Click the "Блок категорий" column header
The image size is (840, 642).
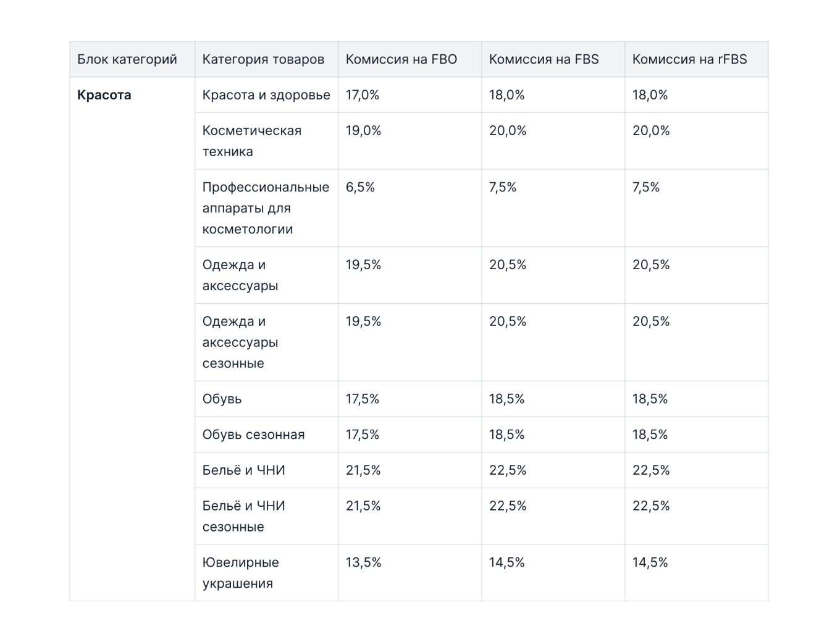[127, 59]
